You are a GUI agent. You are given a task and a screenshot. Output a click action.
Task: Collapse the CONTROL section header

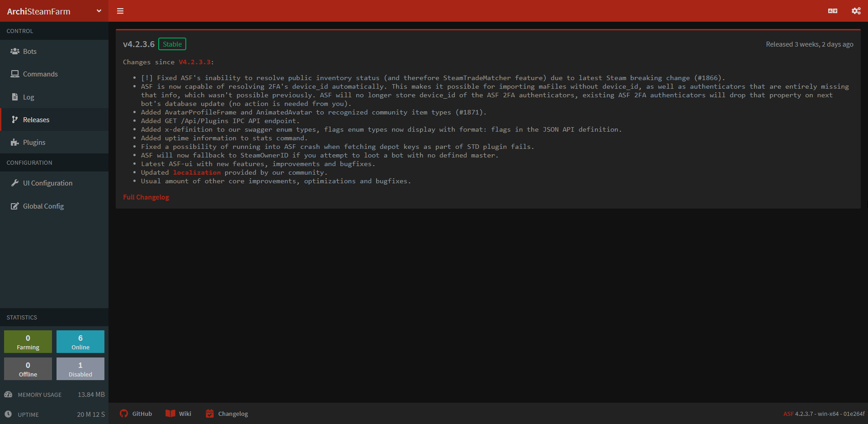19,31
